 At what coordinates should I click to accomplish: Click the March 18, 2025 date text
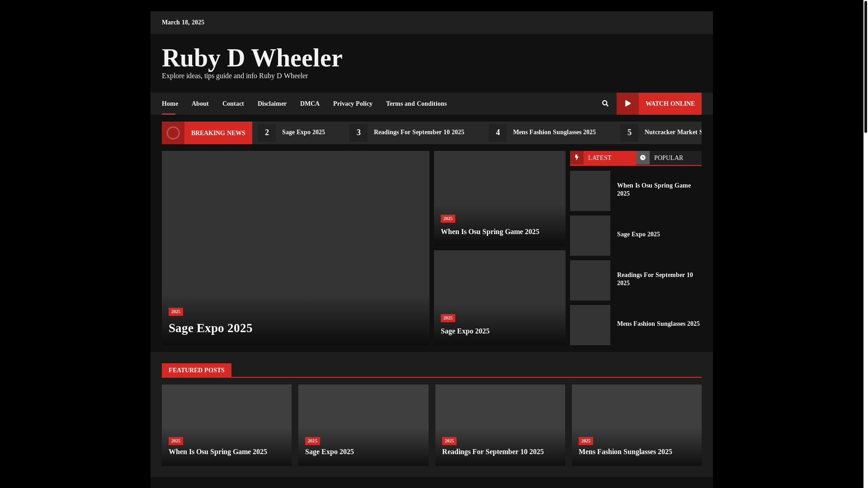(183, 23)
